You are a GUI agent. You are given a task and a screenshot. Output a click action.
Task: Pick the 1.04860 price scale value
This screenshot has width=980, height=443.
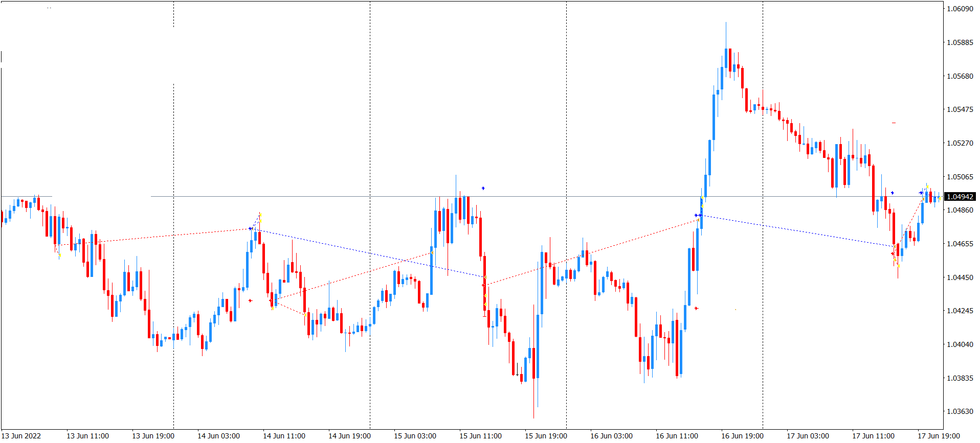point(960,210)
